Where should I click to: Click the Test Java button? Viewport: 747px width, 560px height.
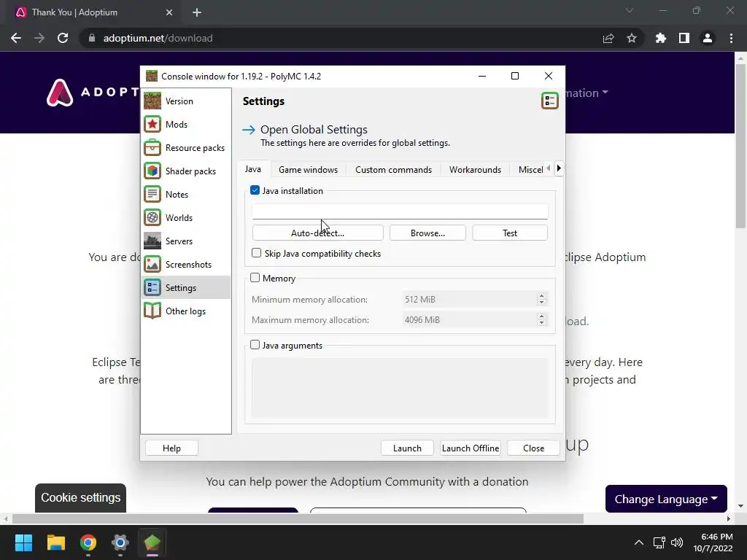click(510, 233)
